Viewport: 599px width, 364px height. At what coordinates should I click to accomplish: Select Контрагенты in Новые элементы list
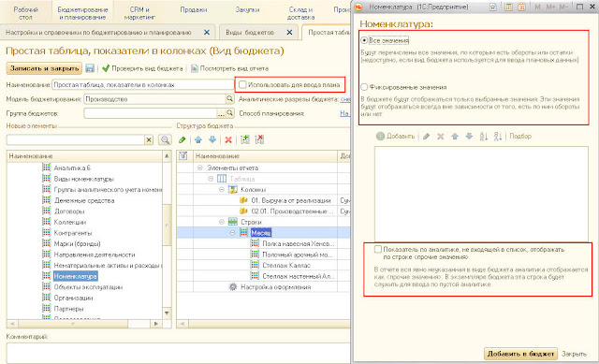click(x=73, y=233)
